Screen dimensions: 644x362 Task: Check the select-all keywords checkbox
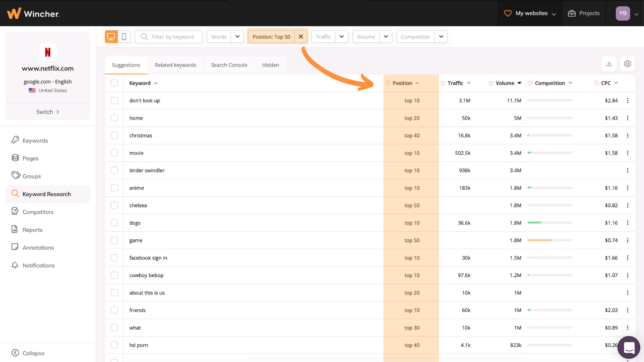(x=114, y=83)
